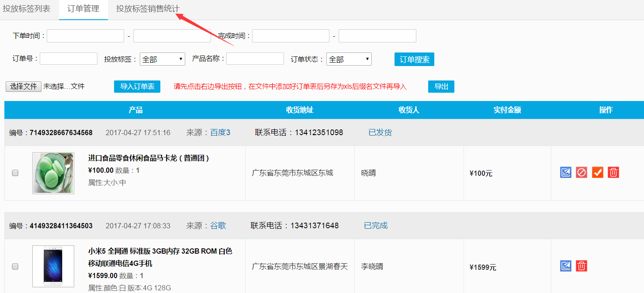This screenshot has width=644, height=293.
Task: Click recipient name 晓晴
Action: tap(368, 173)
